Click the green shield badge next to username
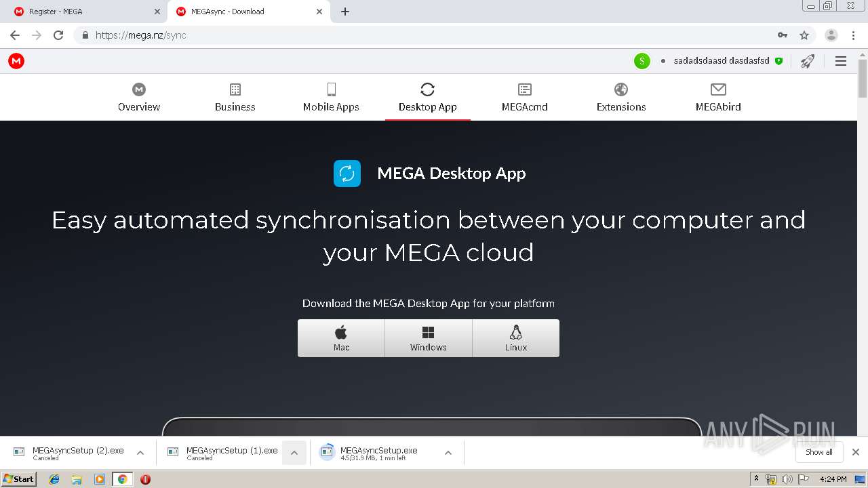 778,61
